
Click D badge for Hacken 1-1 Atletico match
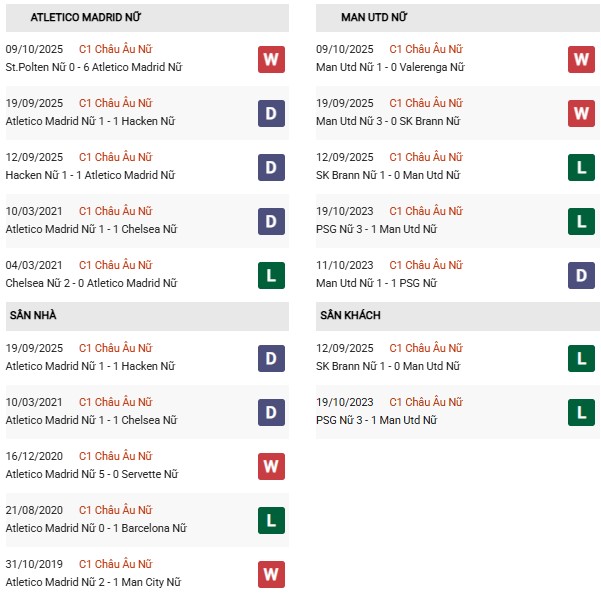271,167
